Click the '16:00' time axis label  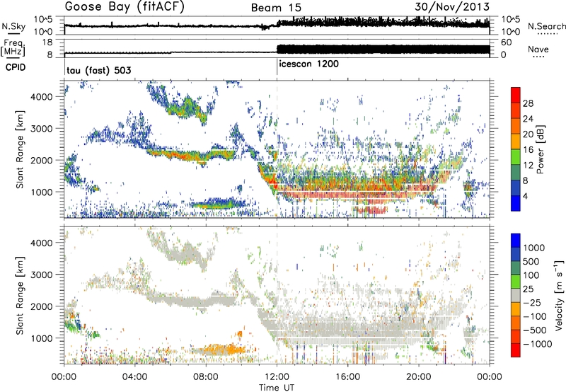(x=347, y=377)
